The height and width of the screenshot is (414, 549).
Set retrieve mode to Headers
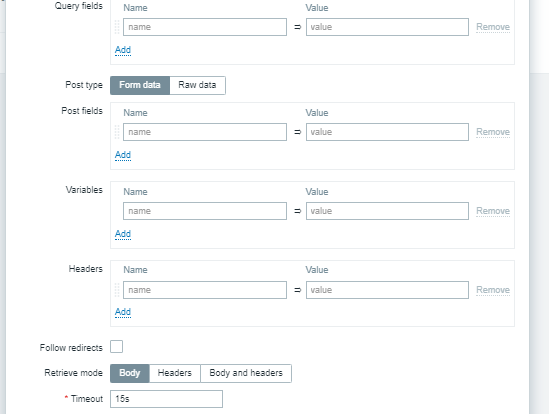click(x=175, y=373)
